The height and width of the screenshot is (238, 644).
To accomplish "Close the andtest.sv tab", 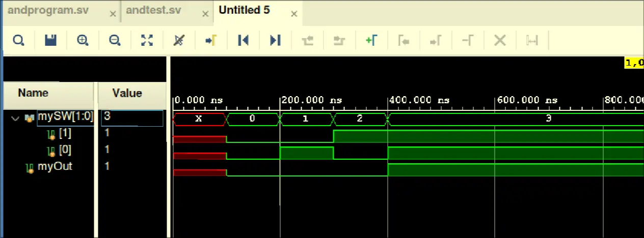I will coord(205,14).
